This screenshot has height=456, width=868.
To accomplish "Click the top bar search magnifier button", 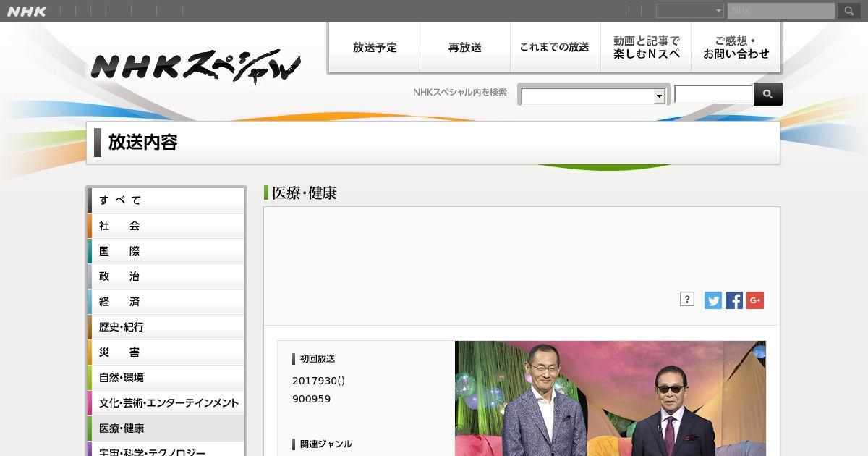I will (848, 11).
